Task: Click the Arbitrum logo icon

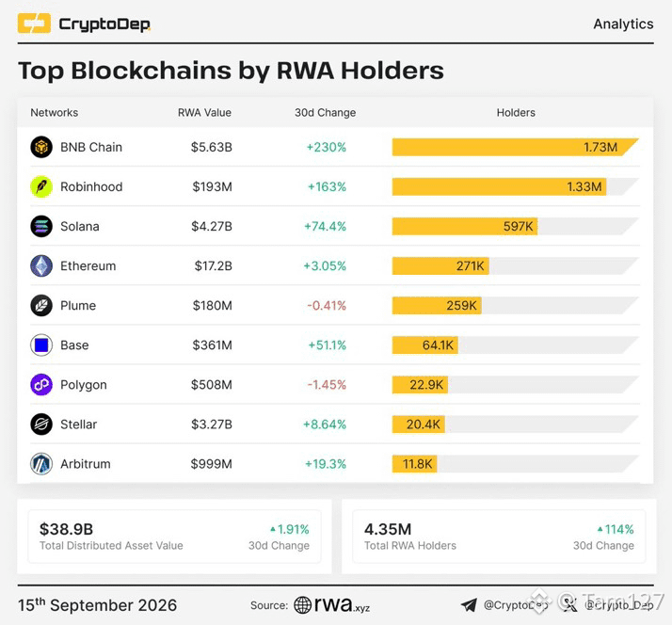Action: click(x=41, y=464)
